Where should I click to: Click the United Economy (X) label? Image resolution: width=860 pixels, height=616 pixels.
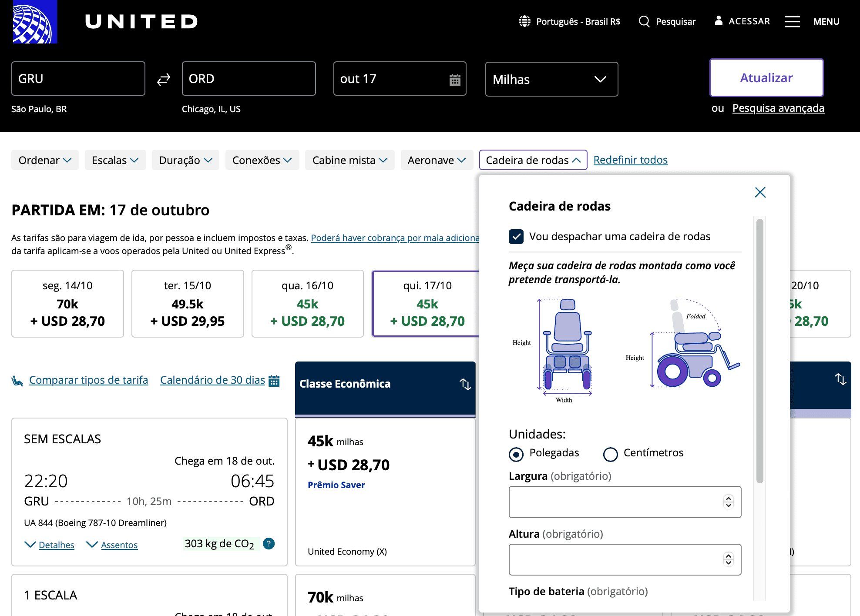(x=347, y=551)
